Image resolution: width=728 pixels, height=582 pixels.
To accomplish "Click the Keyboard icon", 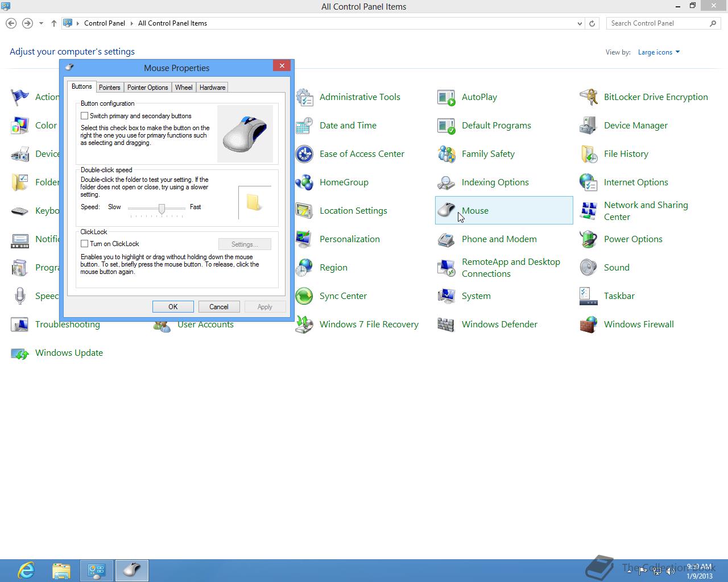I will pos(20,211).
